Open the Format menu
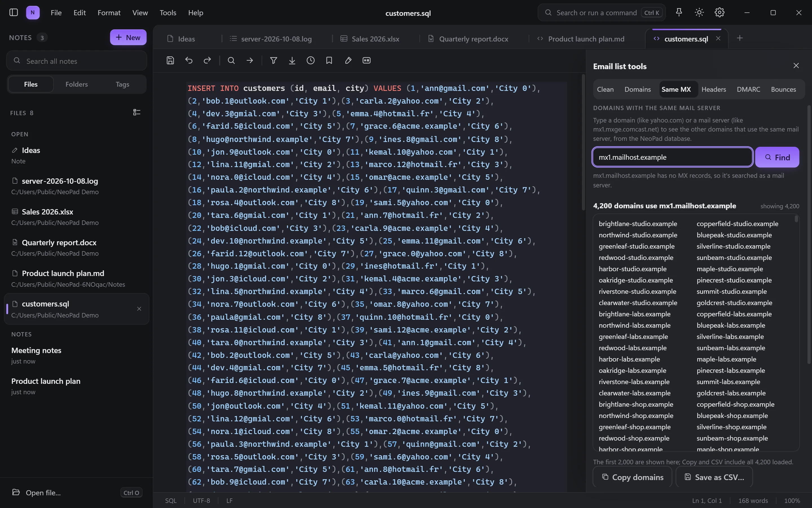812x508 pixels. 109,13
